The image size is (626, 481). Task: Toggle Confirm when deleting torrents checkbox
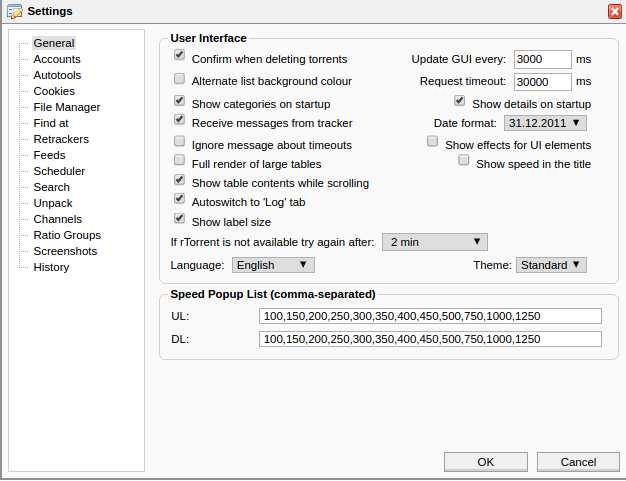click(x=179, y=55)
